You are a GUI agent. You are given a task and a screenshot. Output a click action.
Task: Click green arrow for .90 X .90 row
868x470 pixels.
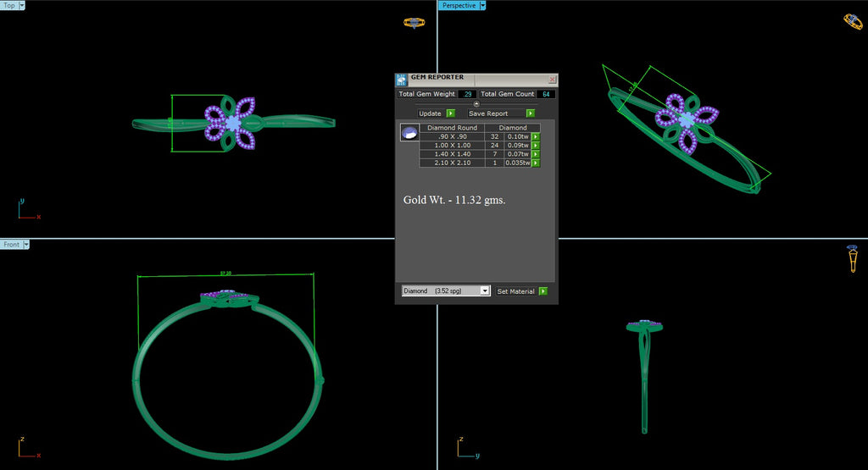535,135
